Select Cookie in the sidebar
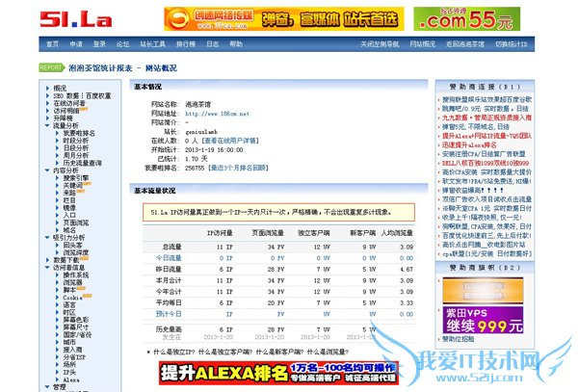Image resolution: width=578 pixels, height=392 pixels. tap(72, 298)
